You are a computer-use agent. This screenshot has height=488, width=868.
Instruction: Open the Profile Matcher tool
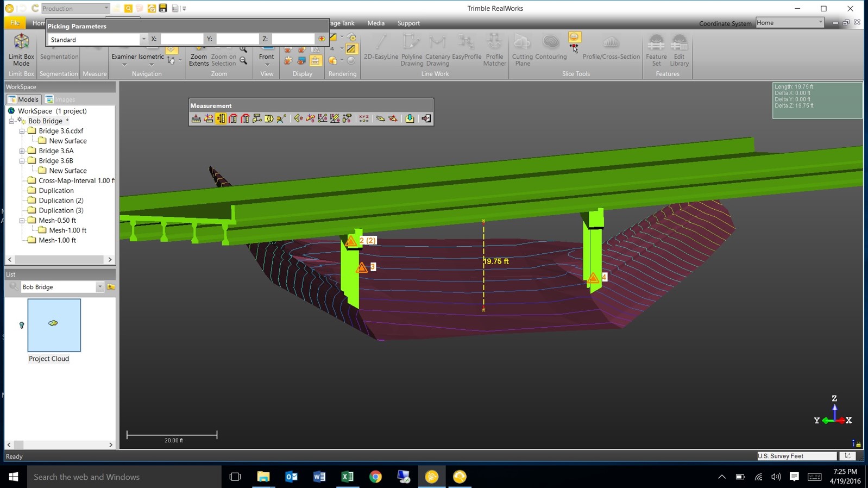(494, 50)
